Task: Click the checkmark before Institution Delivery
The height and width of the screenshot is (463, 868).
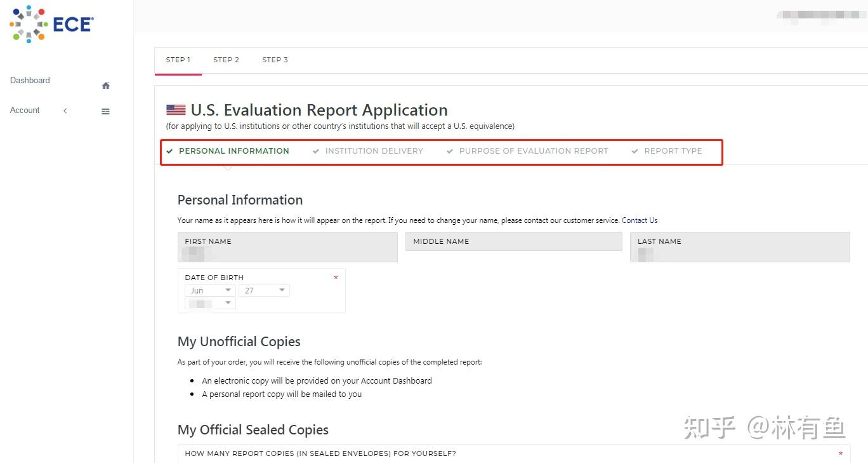Action: click(316, 151)
